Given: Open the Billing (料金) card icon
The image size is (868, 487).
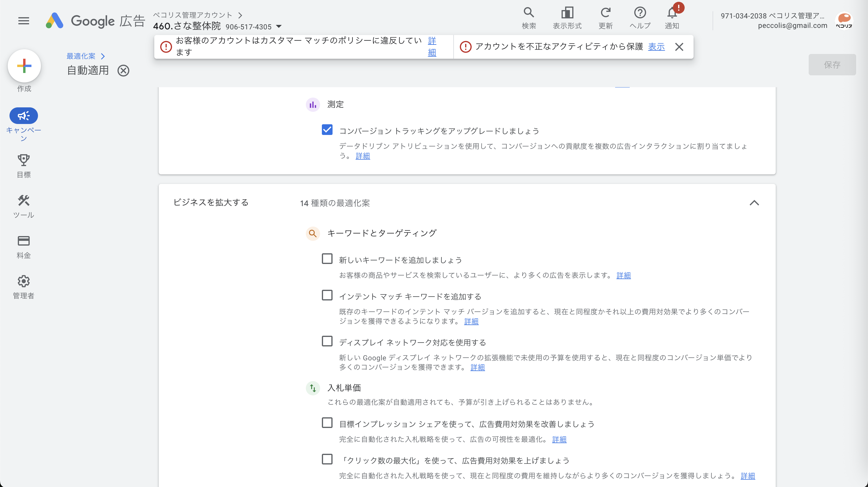Looking at the screenshot, I should point(24,241).
